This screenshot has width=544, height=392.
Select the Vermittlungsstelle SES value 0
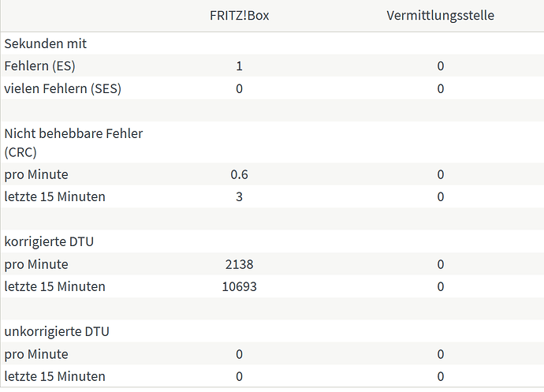click(440, 88)
